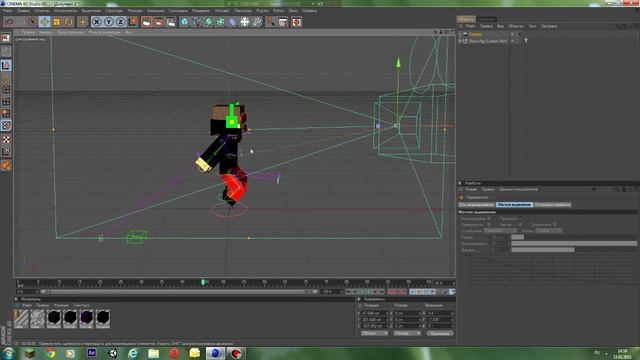
Task: Open the Minecraft block icon in taskbar
Action: 30,353
